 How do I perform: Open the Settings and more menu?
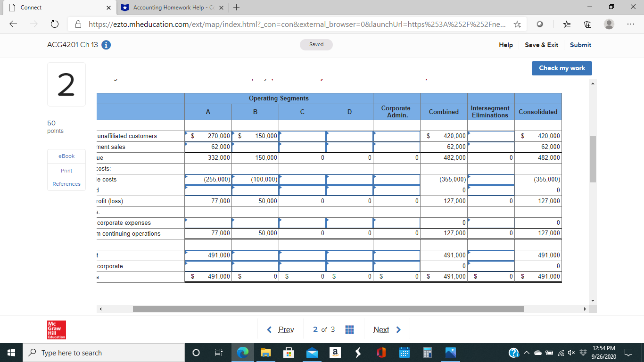(x=630, y=24)
